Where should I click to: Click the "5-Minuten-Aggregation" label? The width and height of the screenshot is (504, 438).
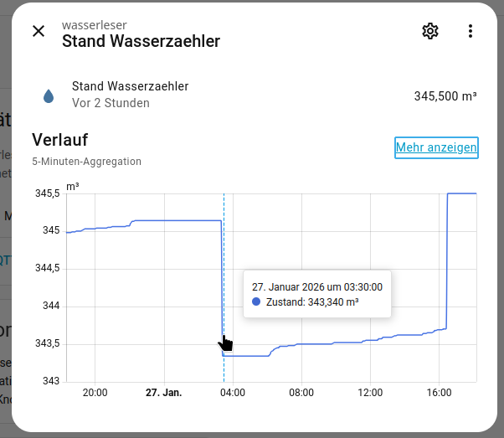pos(87,162)
